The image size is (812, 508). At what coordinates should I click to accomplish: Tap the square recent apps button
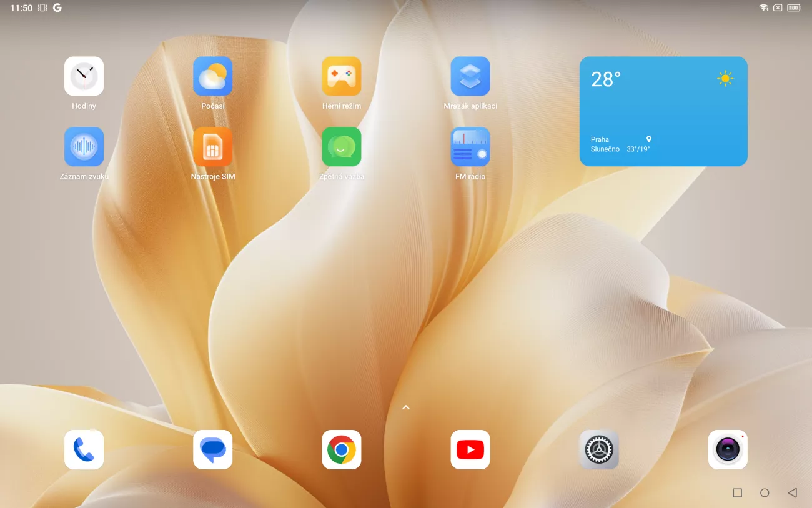[x=737, y=493]
